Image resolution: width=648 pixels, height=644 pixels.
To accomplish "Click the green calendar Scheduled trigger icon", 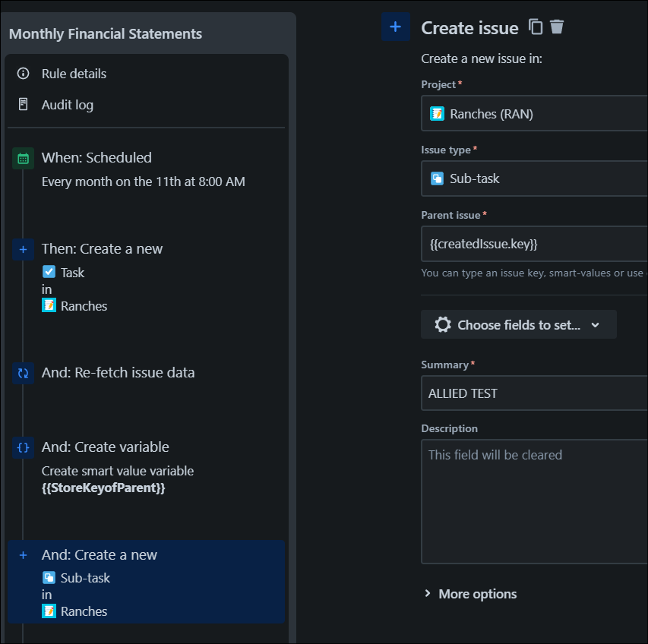I will 23,158.
